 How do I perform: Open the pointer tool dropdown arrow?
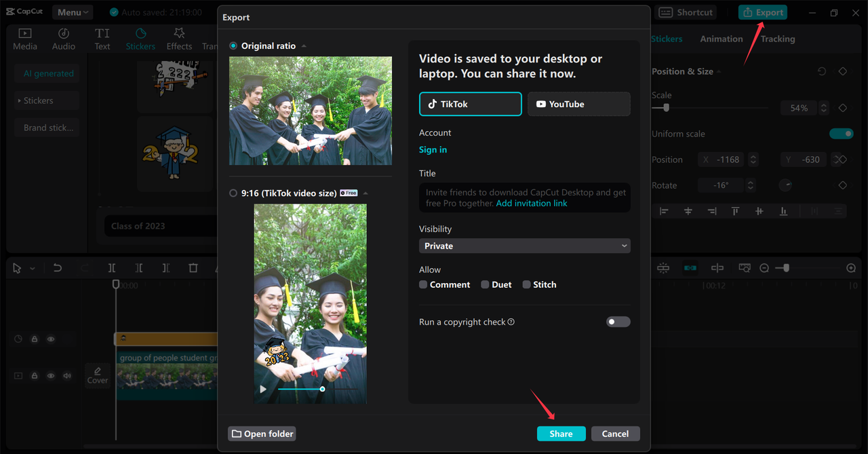point(32,269)
